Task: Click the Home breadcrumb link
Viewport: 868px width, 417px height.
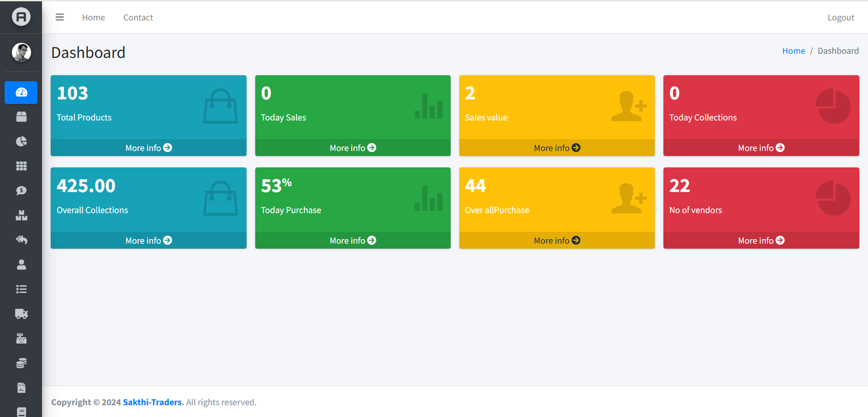Action: point(793,50)
